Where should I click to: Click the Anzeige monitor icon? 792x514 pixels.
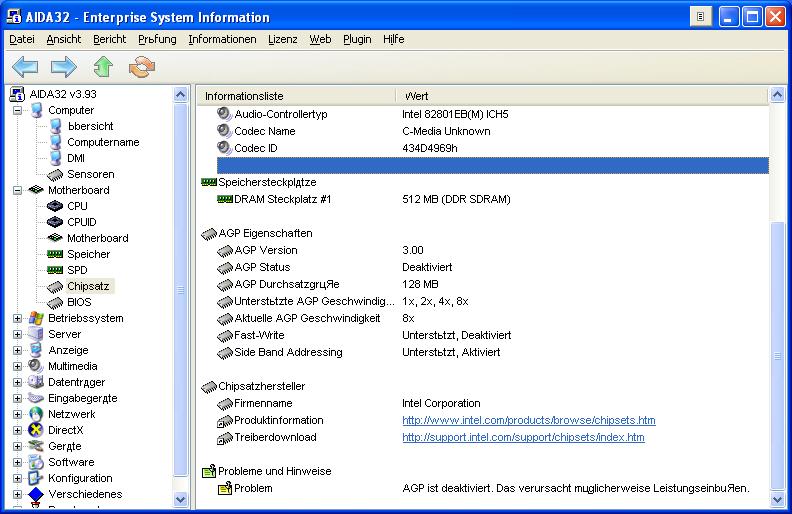tap(36, 350)
